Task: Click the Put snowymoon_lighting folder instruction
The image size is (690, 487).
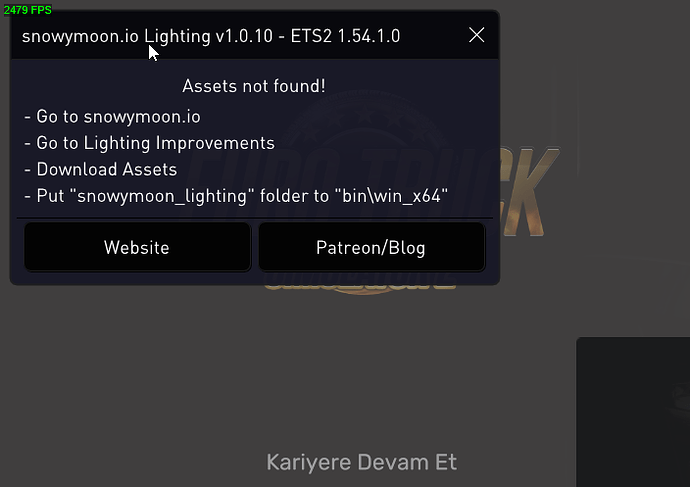Action: 236,196
